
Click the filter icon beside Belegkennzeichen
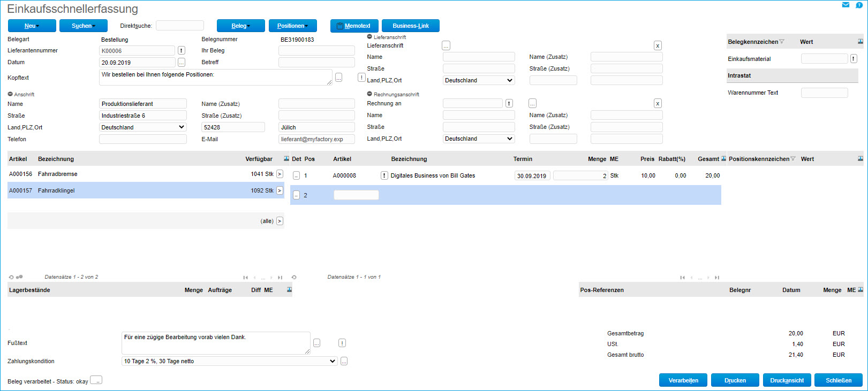point(782,42)
